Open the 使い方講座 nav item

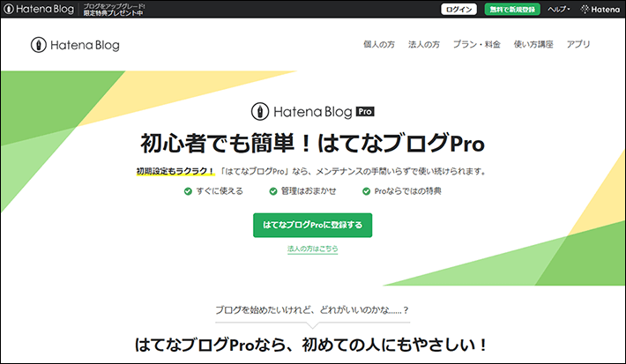pyautogui.click(x=533, y=44)
